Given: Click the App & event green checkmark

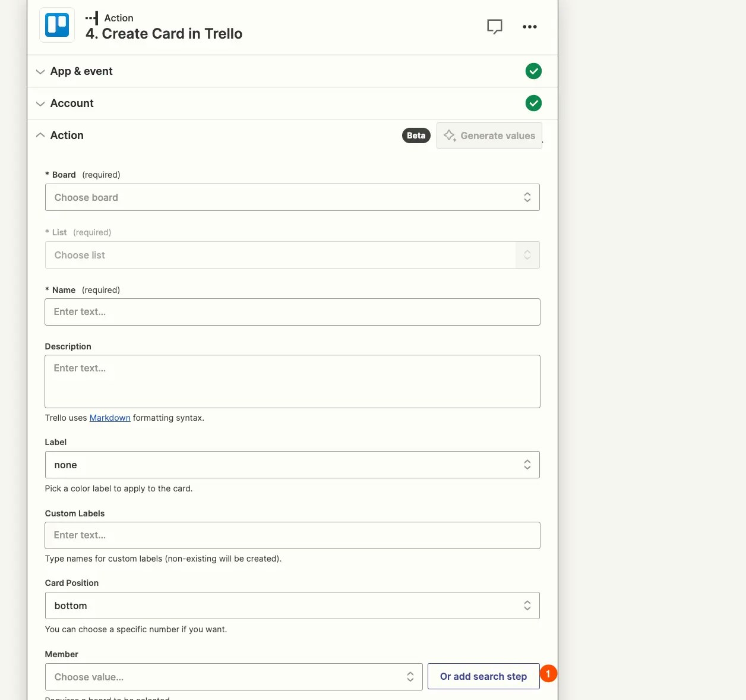Looking at the screenshot, I should (x=533, y=71).
